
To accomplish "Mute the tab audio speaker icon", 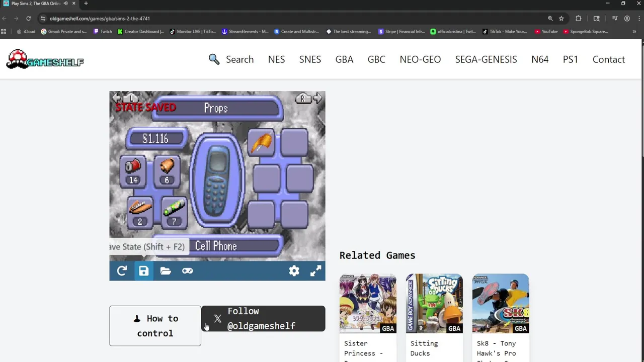I will coord(65,4).
